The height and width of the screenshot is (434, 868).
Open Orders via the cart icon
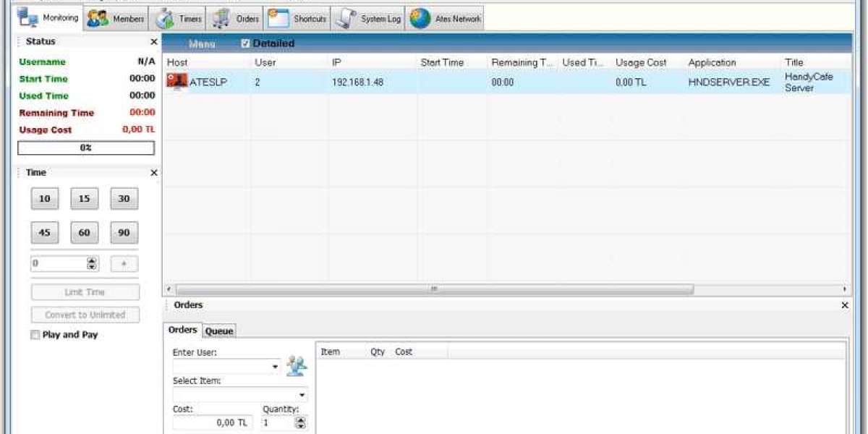point(221,19)
